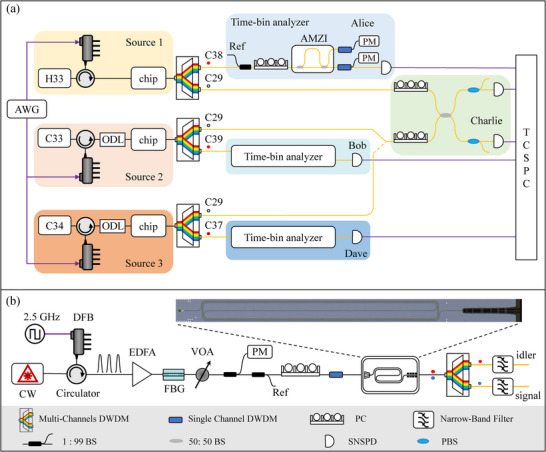This screenshot has width=546, height=452.
Task: Click the TCSPC box
Action: pos(526,157)
